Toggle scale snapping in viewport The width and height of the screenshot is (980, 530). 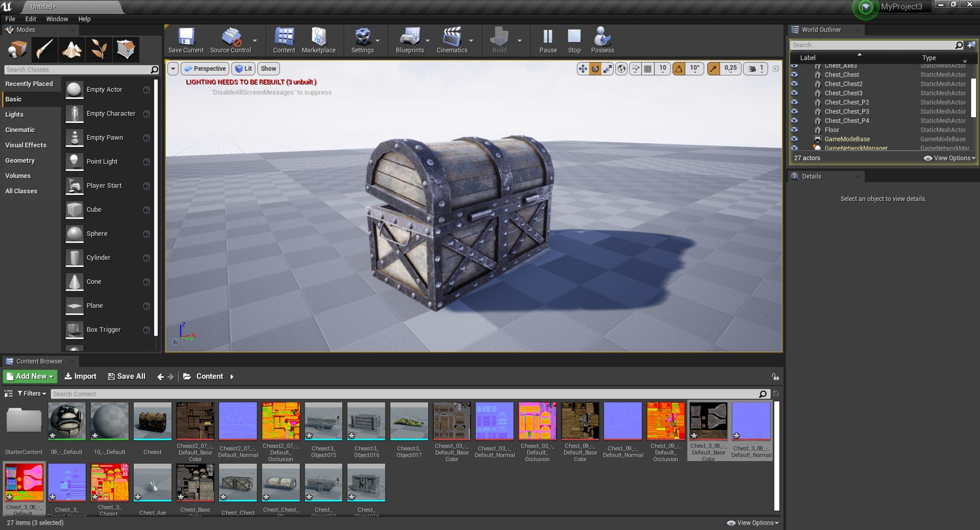coord(714,69)
